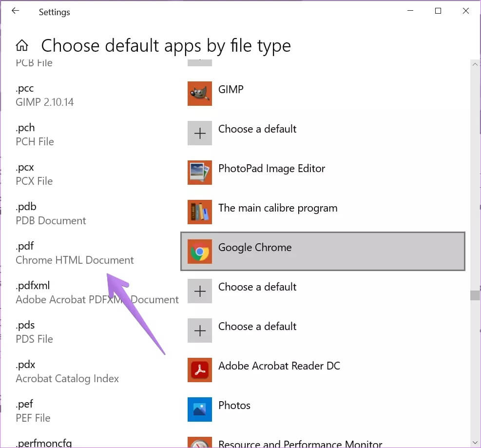The image size is (481, 448).
Task: Click the GIMP icon for .pcc
Action: pyautogui.click(x=200, y=94)
